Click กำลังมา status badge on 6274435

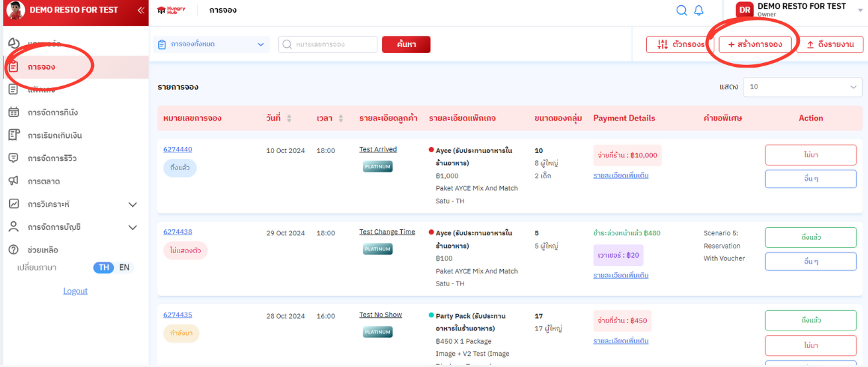[181, 333]
